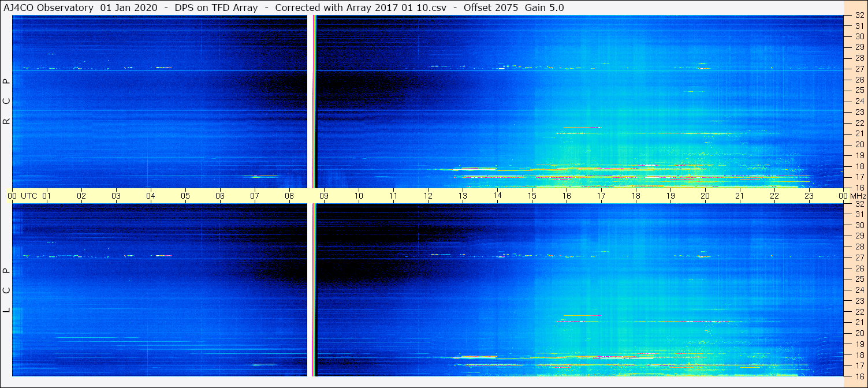Select the 21 hour mark on UTC axis

click(x=740, y=196)
